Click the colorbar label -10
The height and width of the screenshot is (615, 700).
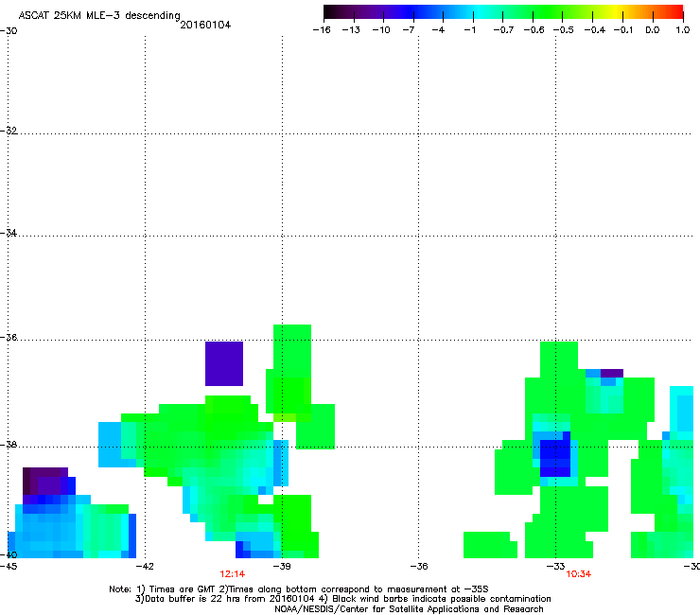pyautogui.click(x=381, y=30)
